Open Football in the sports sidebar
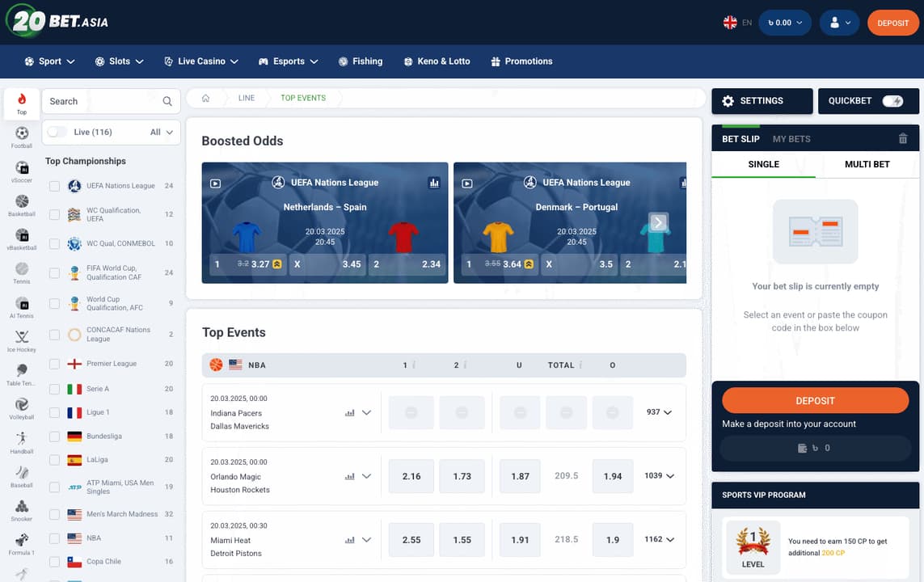The image size is (924, 582). 22,136
